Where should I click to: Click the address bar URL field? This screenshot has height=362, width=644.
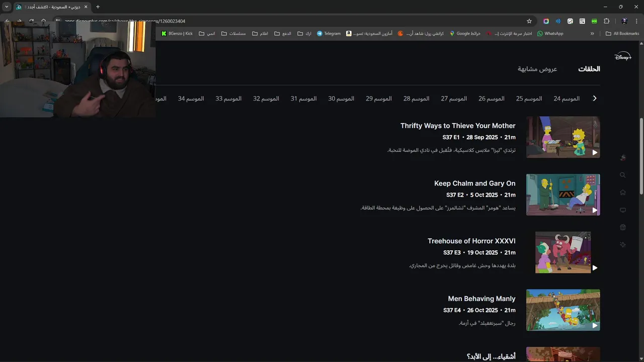(292, 21)
